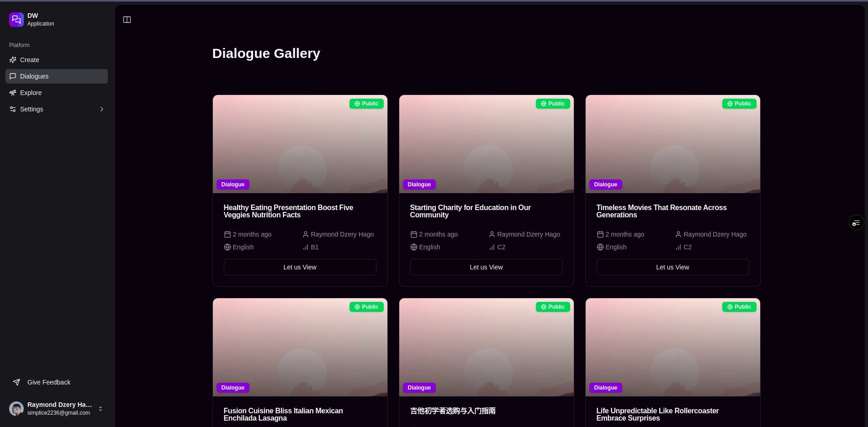Click level bars icon on Starting Charity card
The image size is (868, 427).
(x=492, y=247)
